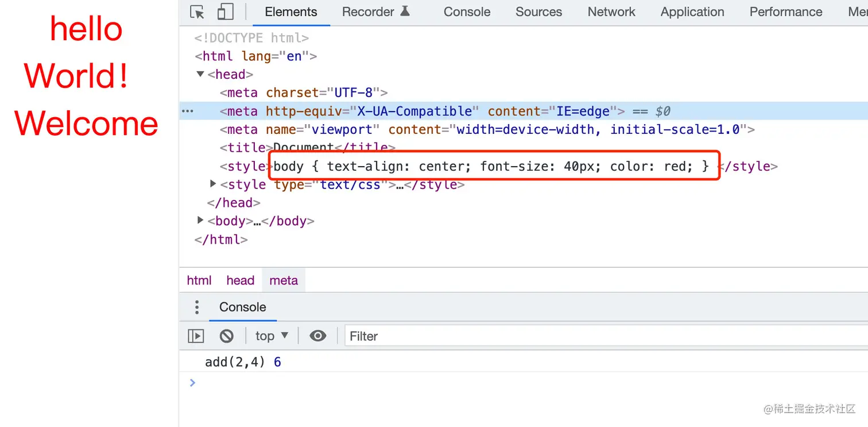
Task: Click html in the breadcrumb bar
Action: pyautogui.click(x=199, y=280)
